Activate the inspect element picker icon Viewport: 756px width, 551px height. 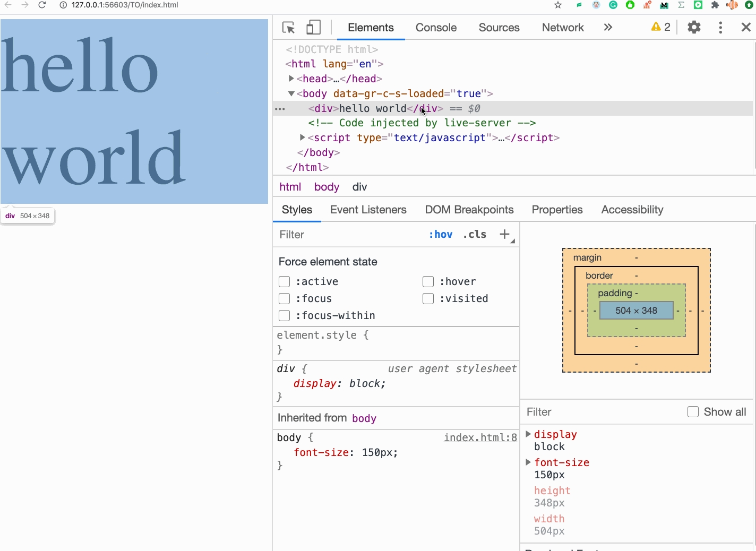288,28
